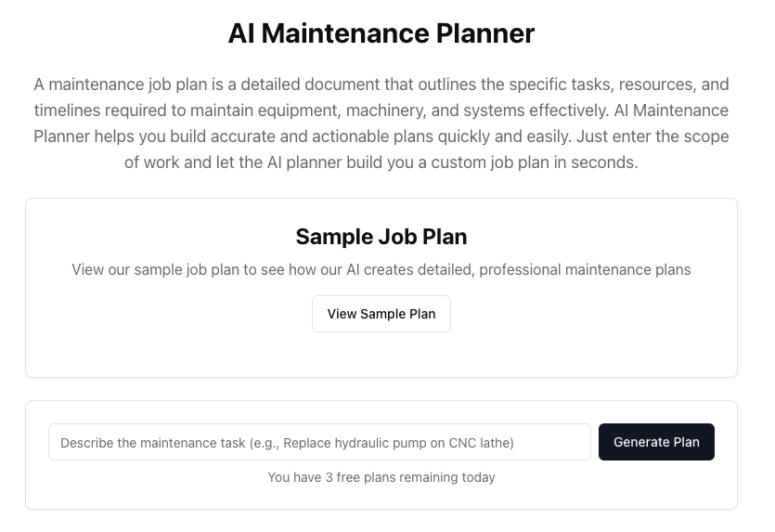Focus the maintenance task description field

coord(319,442)
